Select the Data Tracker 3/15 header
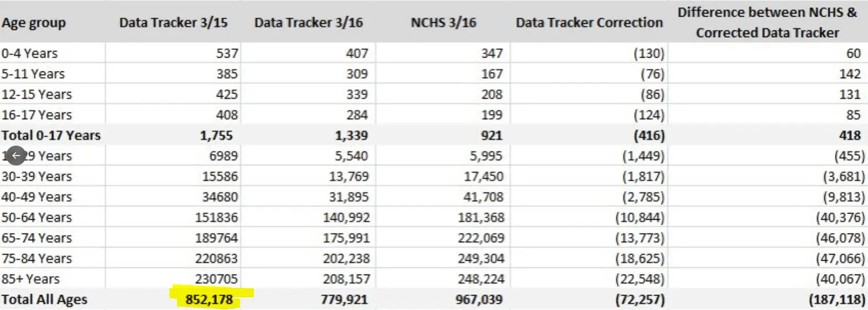Viewport: 868px width, 310px height. [x=174, y=23]
